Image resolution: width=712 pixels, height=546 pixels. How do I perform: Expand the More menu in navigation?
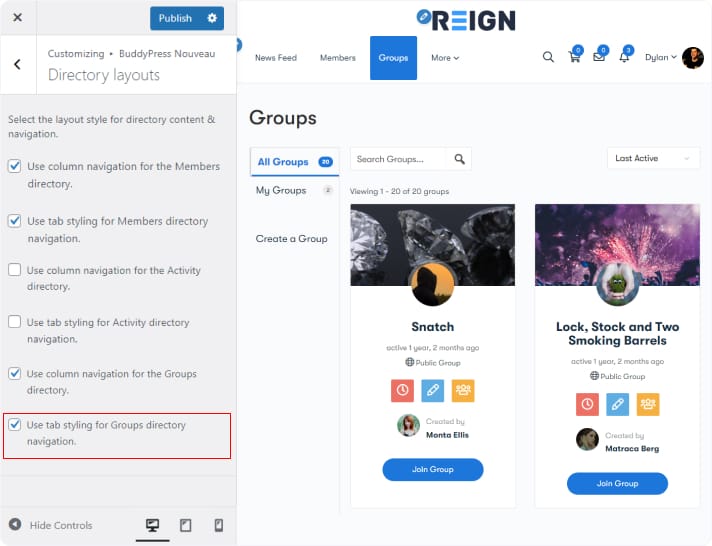coord(445,58)
